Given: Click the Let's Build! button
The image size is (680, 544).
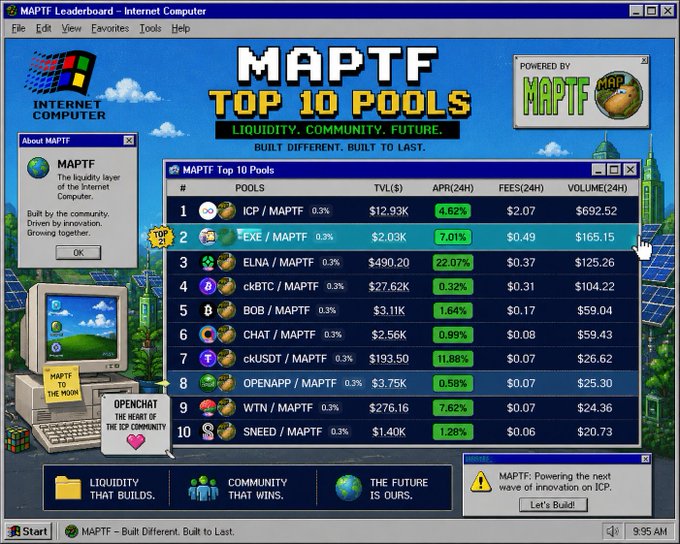Looking at the screenshot, I should tap(553, 505).
